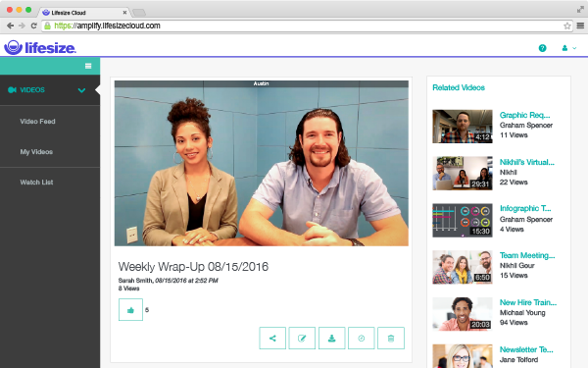The image size is (588, 368).
Task: Edit video details with pencil icon
Action: click(x=302, y=338)
